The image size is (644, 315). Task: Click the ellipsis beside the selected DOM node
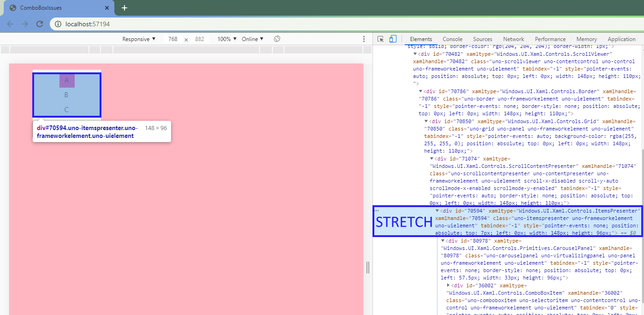point(377,211)
